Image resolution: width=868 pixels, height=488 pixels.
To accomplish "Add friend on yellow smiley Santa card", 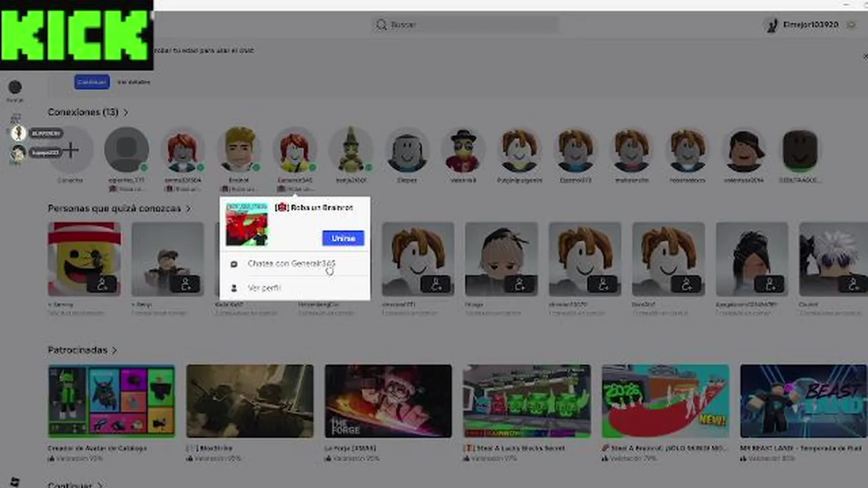I will (x=102, y=284).
